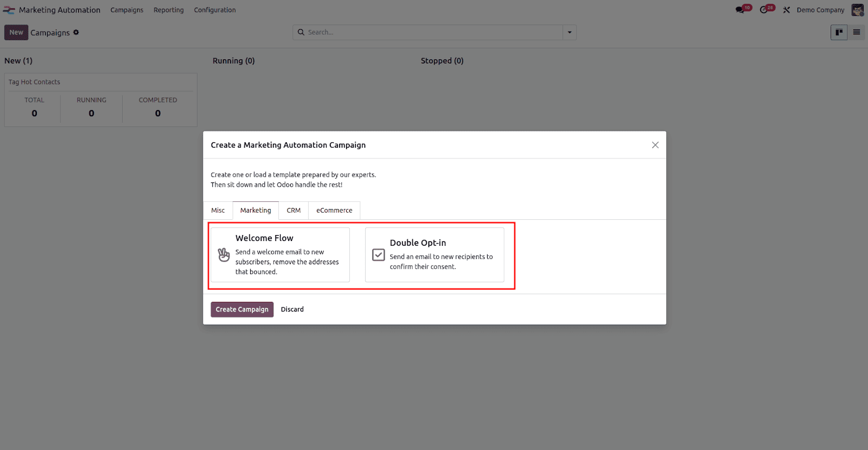The width and height of the screenshot is (868, 450).
Task: Open the Reporting menu
Action: 168,10
